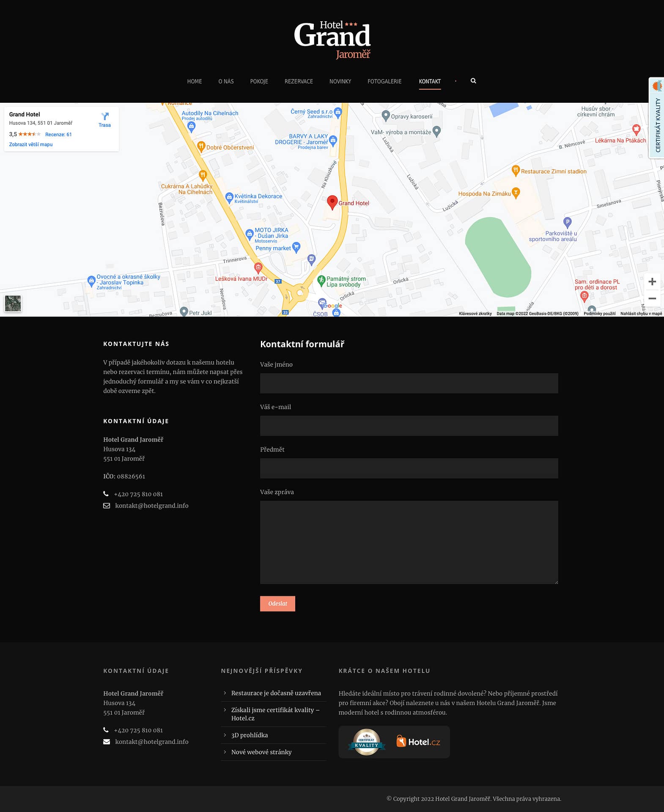Click the red Grand Hotel map pin

332,202
